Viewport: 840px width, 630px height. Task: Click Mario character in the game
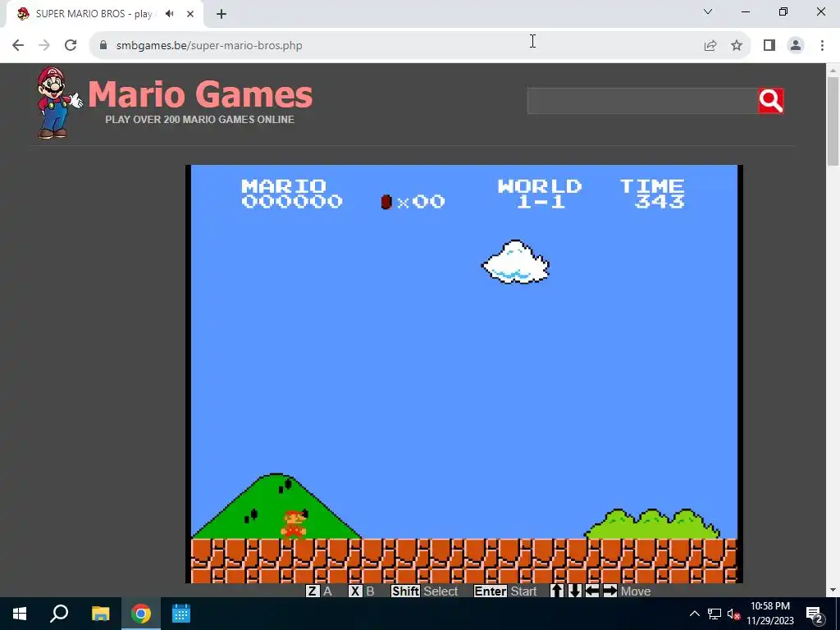[294, 524]
